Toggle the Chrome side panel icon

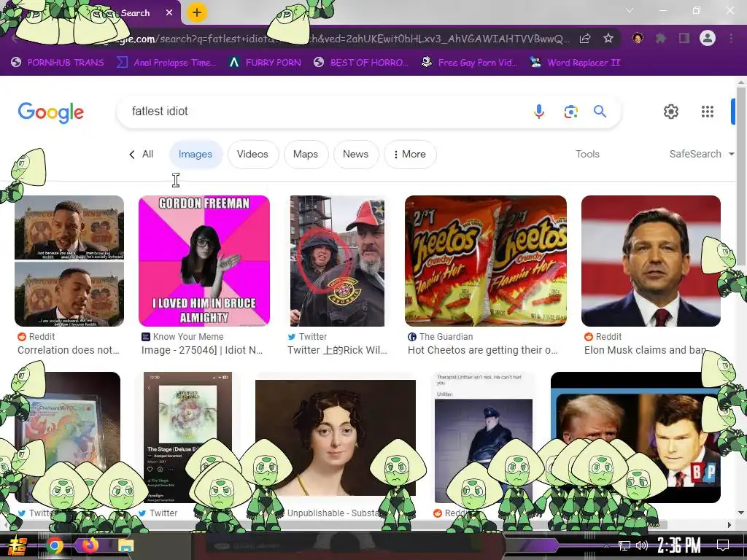[x=684, y=38]
